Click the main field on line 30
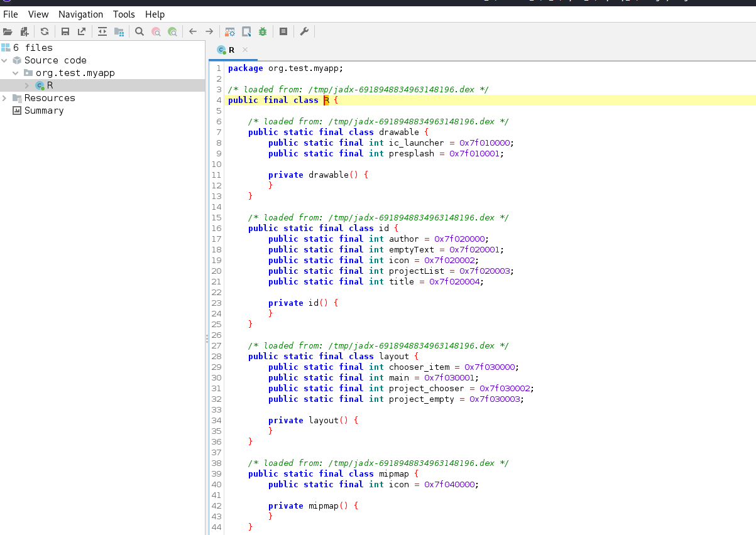This screenshot has width=756, height=535. (x=399, y=377)
